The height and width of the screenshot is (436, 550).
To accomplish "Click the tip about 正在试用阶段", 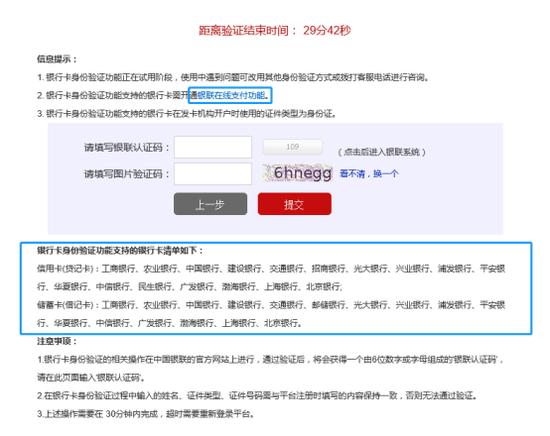I will pos(233,77).
